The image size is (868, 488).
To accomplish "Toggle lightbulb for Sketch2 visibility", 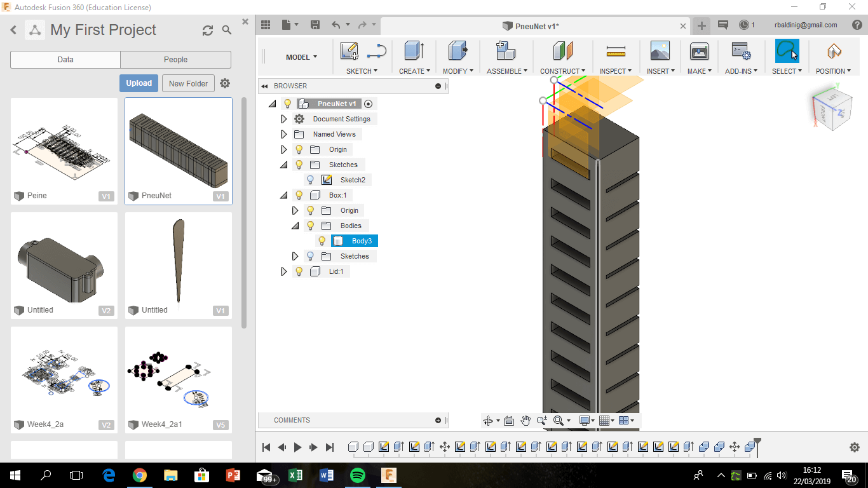I will pos(311,180).
